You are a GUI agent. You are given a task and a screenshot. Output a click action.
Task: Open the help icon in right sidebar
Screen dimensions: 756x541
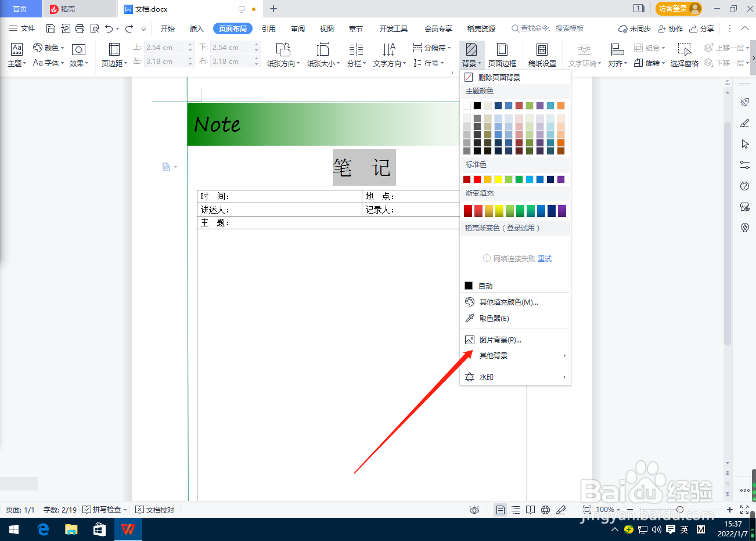[745, 186]
